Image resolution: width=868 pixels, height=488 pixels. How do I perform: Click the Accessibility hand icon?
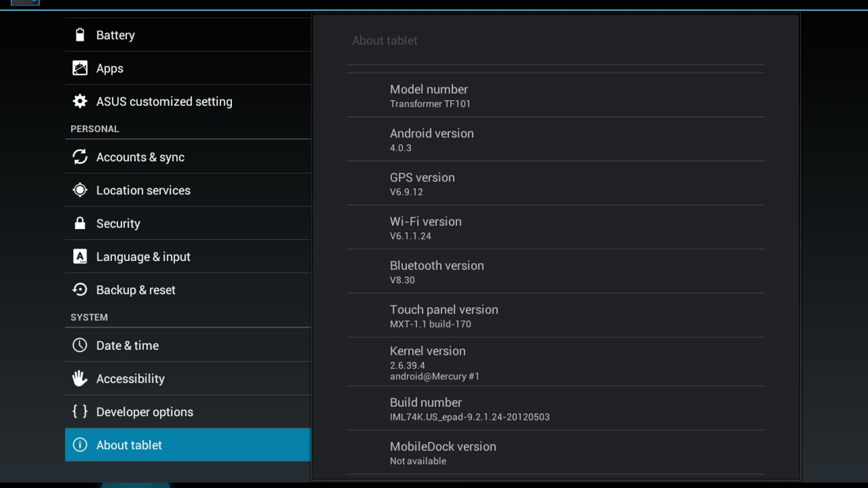point(80,378)
